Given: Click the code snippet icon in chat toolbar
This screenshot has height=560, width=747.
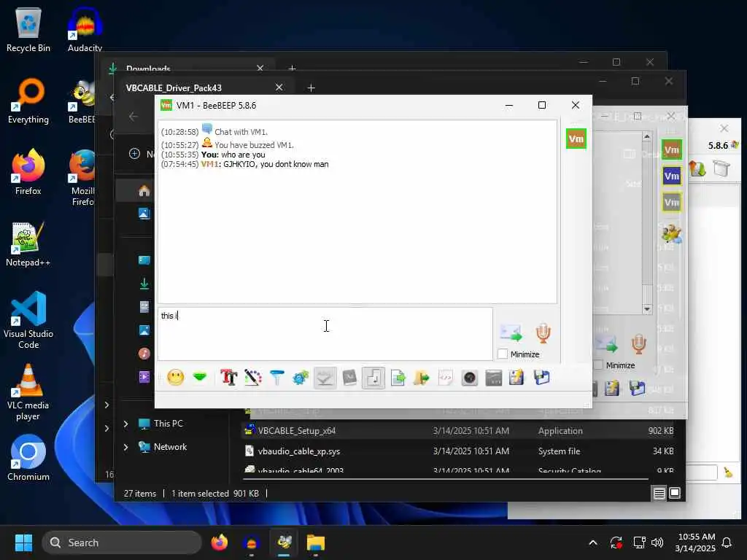Looking at the screenshot, I should coord(446,378).
